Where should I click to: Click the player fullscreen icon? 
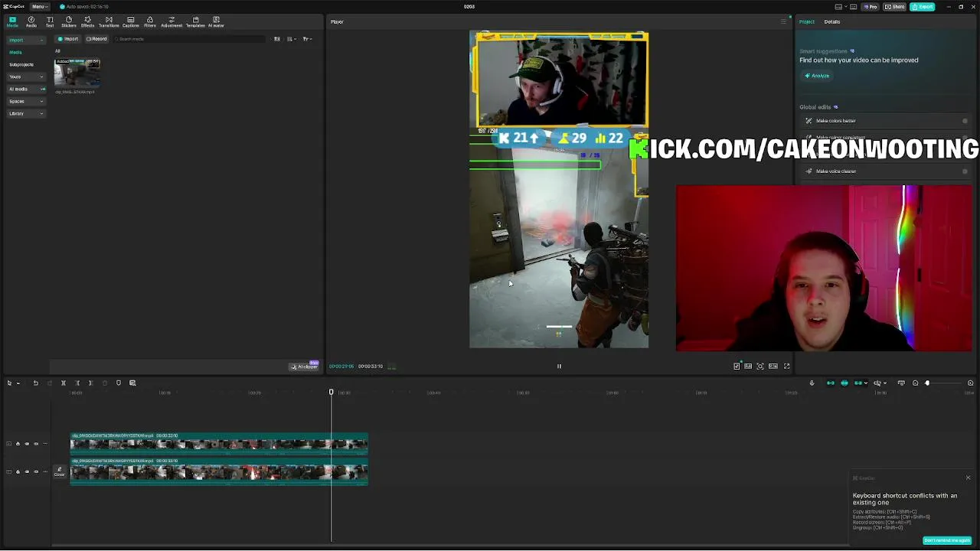click(x=786, y=366)
